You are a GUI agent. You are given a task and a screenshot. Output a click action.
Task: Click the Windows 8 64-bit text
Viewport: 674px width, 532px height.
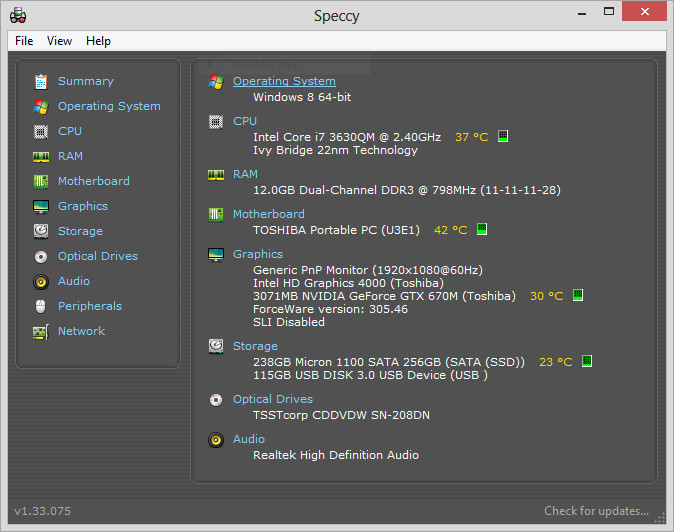click(302, 97)
